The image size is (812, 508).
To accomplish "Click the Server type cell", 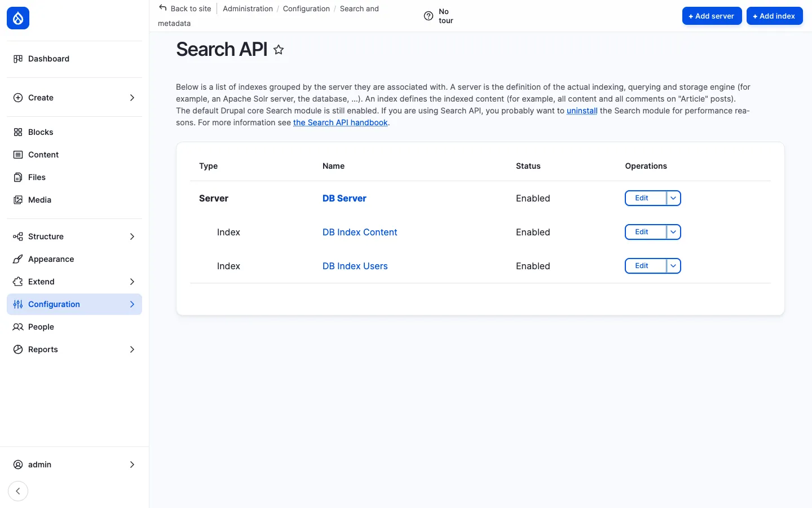I will 214,198.
